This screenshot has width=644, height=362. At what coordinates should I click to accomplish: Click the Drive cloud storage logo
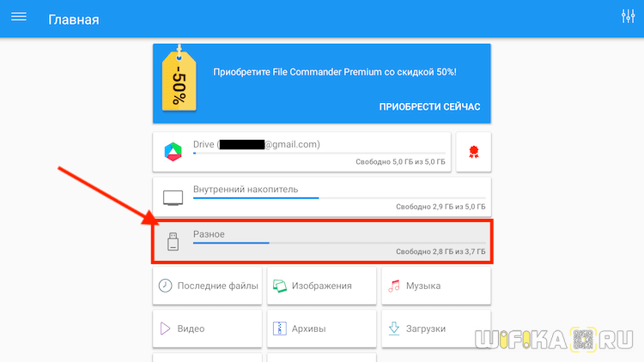coord(173,152)
